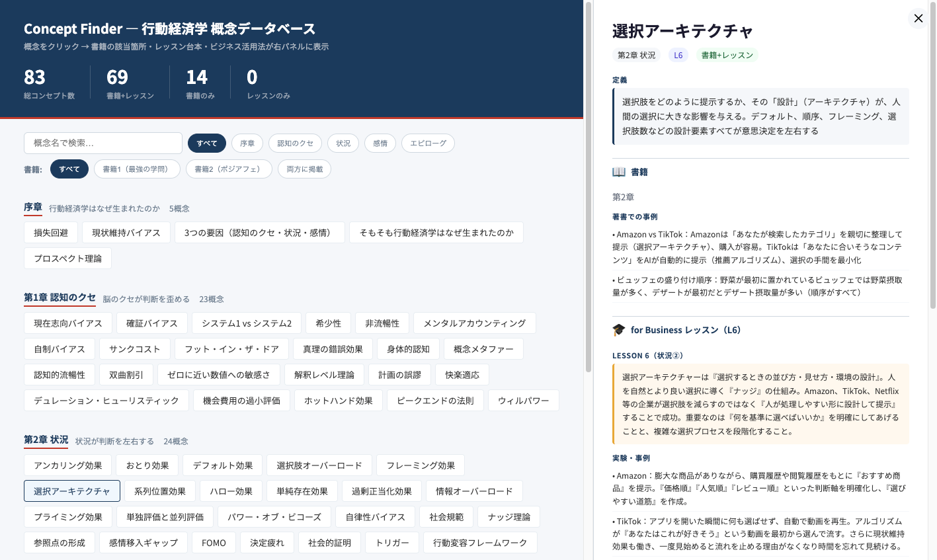This screenshot has width=937, height=560.
Task: Select the すべて category filter chip
Action: [207, 143]
